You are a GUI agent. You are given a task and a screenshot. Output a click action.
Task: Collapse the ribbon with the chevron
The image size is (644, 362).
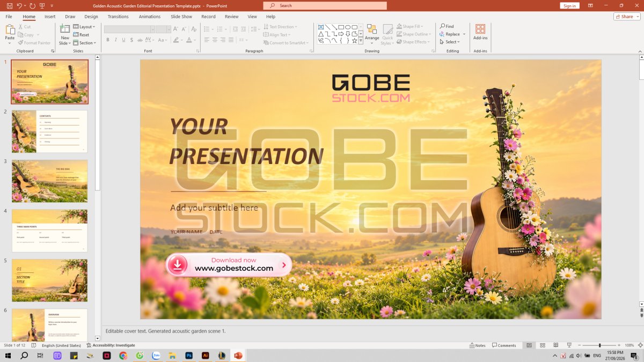click(641, 51)
